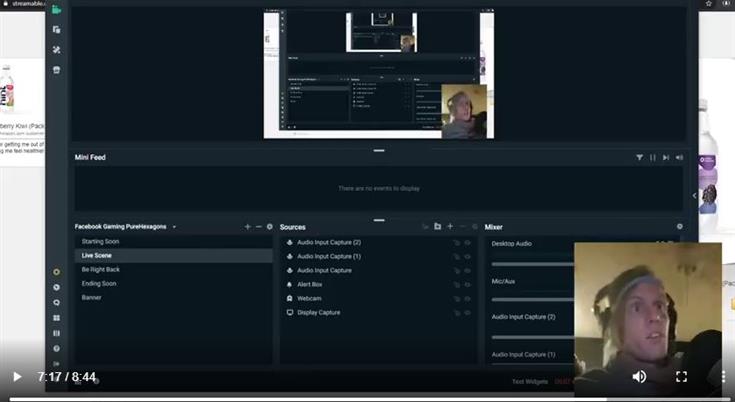The height and width of the screenshot is (402, 735).
Task: Open Mixer settings gear icon
Action: 680,226
